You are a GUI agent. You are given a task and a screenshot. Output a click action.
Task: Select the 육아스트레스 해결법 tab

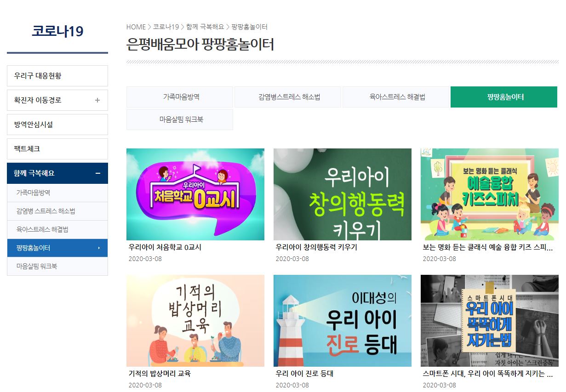point(396,97)
